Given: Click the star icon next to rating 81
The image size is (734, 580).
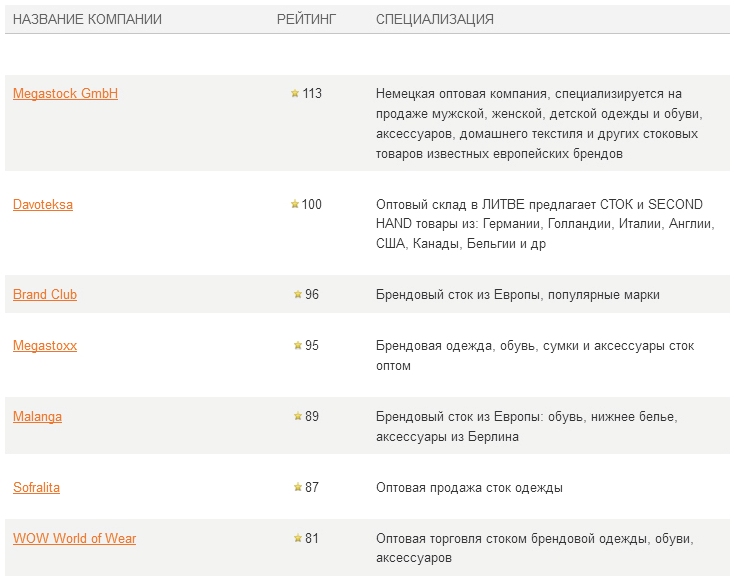Looking at the screenshot, I should pyautogui.click(x=298, y=538).
